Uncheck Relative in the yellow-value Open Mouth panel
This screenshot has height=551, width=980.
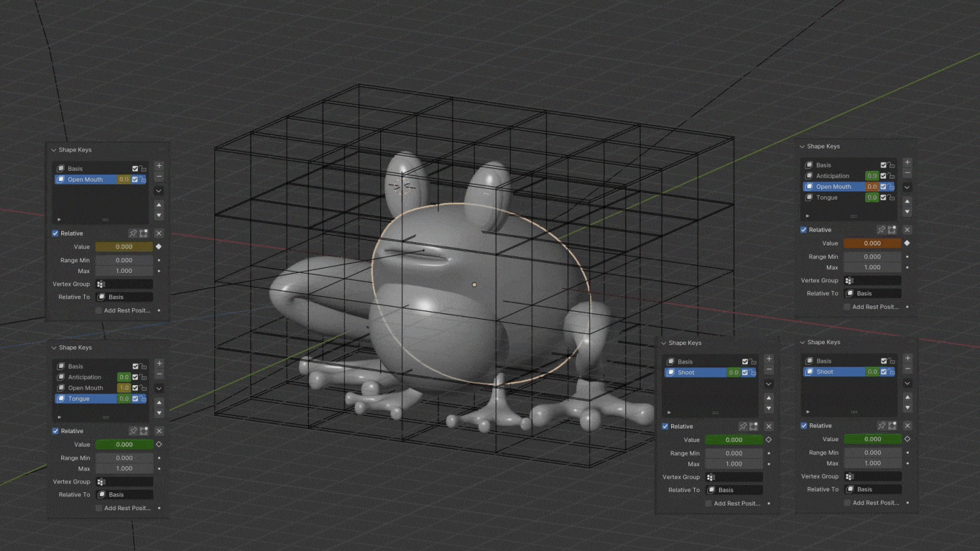click(x=56, y=233)
